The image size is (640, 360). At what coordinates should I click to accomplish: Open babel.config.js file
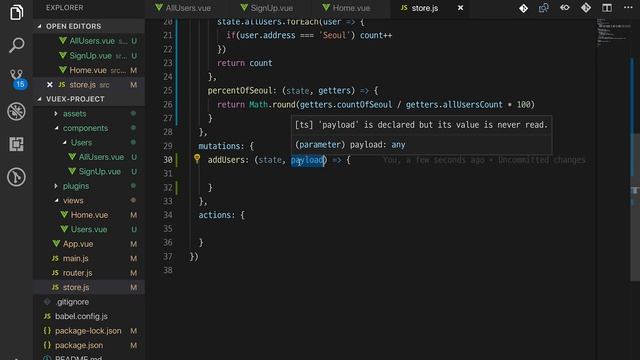coord(81,316)
